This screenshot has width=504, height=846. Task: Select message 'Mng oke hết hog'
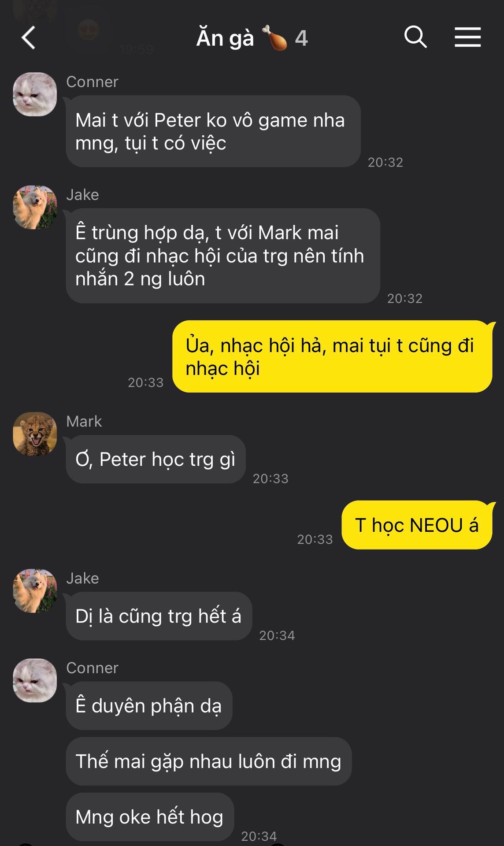coord(150,817)
